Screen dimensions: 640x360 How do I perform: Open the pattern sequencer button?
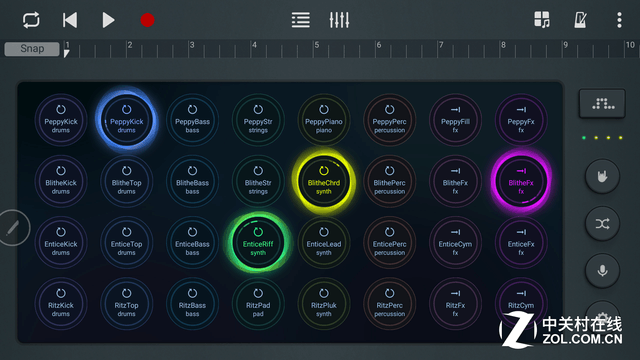tap(602, 104)
